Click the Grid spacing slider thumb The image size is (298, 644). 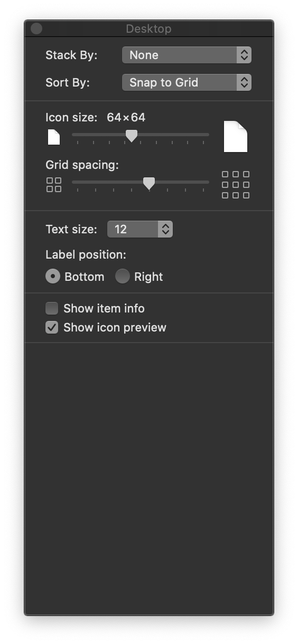coord(149,183)
